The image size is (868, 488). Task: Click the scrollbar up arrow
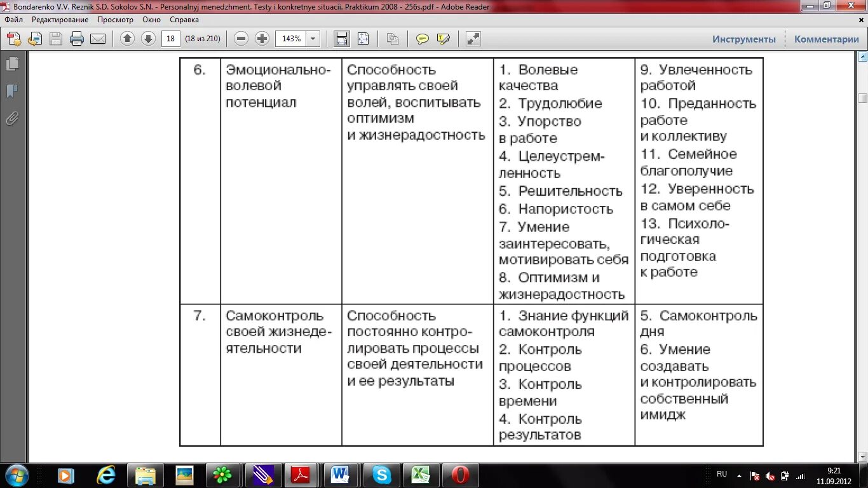pyautogui.click(x=862, y=57)
